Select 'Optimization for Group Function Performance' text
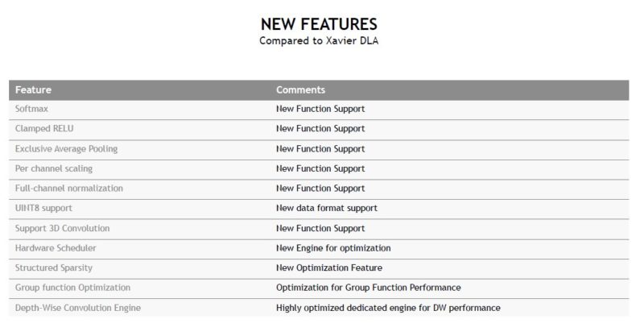This screenshot has height=336, width=644. click(x=369, y=288)
